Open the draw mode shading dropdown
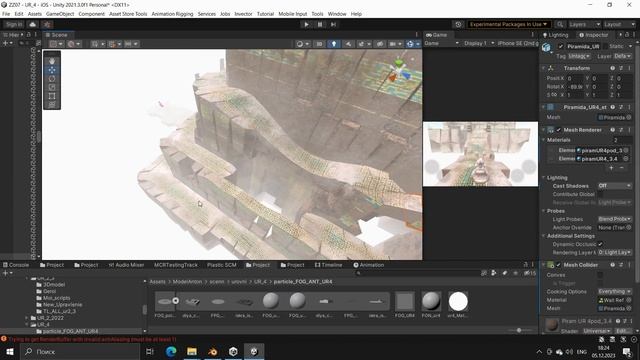 tap(302, 44)
